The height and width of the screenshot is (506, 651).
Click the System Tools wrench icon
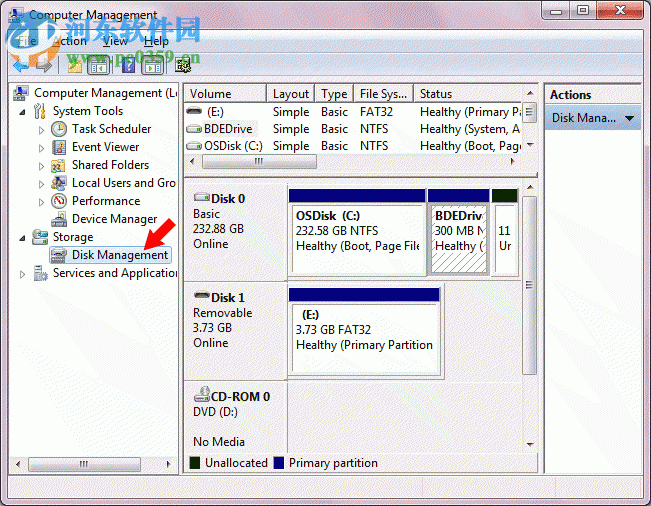[40, 111]
